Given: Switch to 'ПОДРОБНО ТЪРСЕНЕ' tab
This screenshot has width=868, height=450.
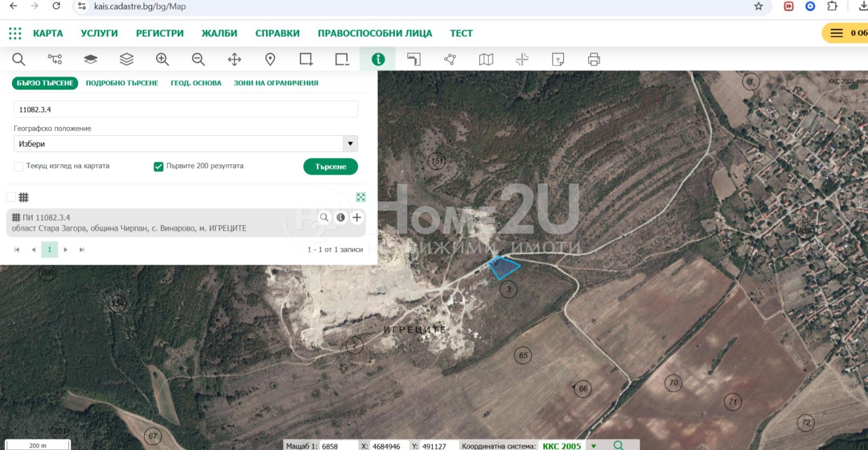Looking at the screenshot, I should [x=122, y=83].
